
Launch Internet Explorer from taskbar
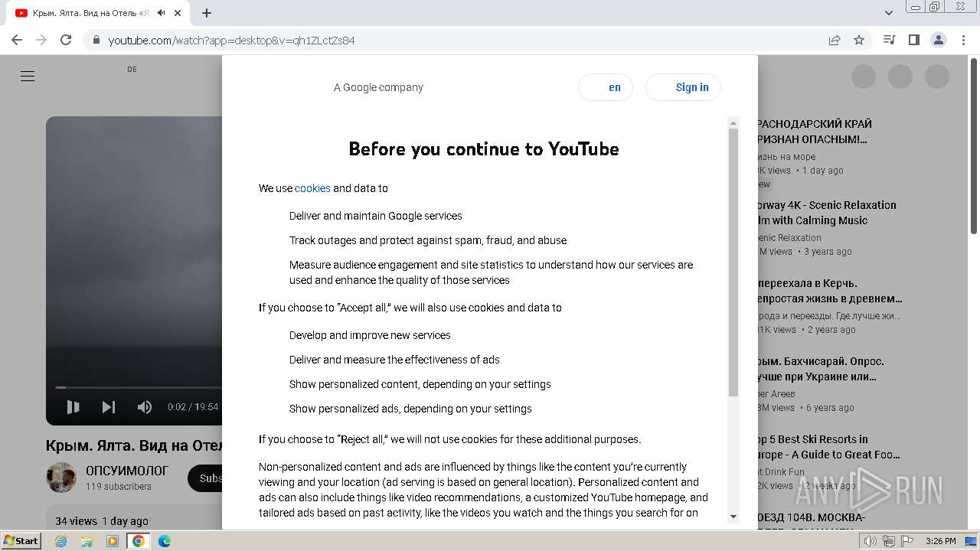tap(61, 541)
